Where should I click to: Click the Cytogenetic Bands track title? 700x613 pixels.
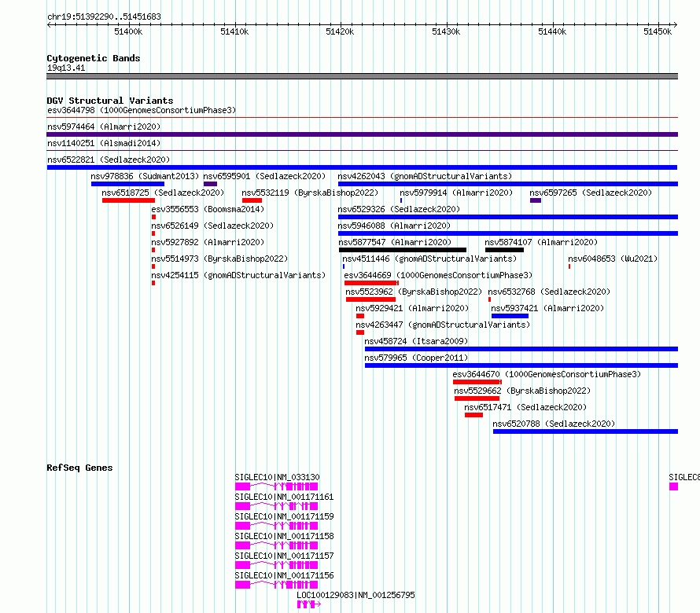coord(94,58)
